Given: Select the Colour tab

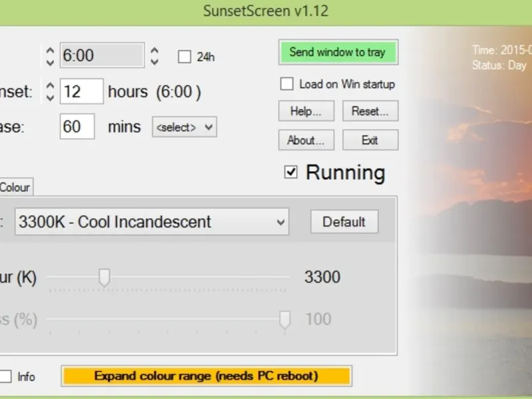Looking at the screenshot, I should [x=16, y=187].
